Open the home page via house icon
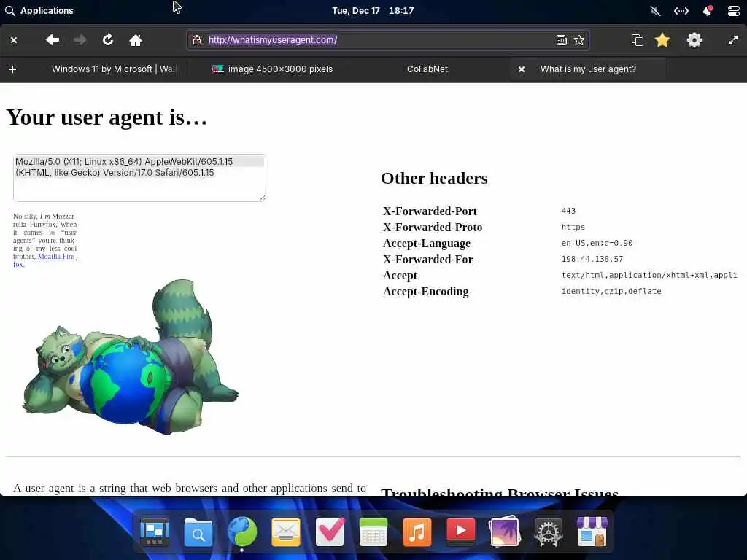The height and width of the screenshot is (560, 747). pos(136,40)
